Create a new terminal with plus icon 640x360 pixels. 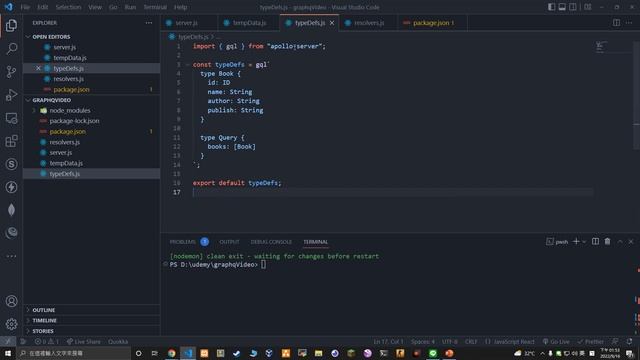click(x=576, y=242)
